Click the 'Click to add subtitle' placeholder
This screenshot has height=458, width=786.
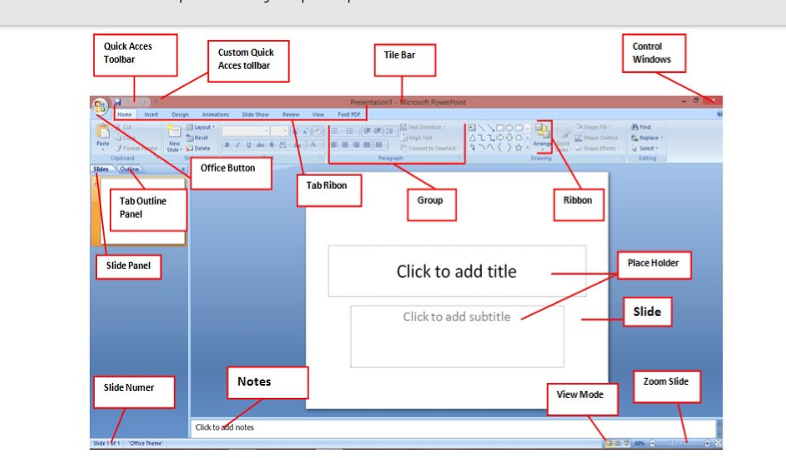(x=457, y=336)
